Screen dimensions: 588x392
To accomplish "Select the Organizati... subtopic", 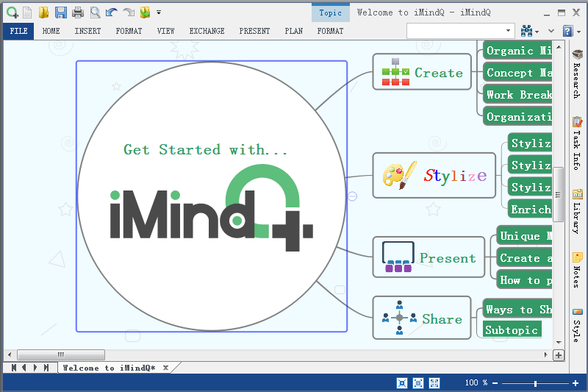I will pyautogui.click(x=518, y=117).
